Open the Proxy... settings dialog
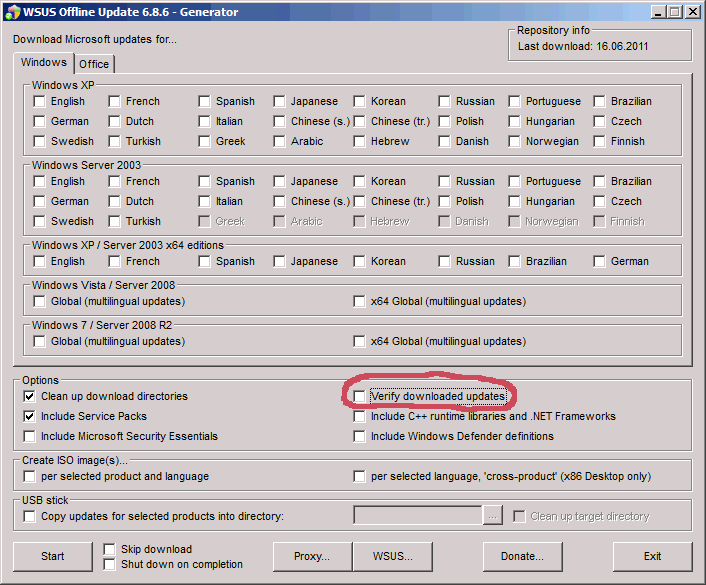Viewport: 706px width, 585px height. (312, 556)
